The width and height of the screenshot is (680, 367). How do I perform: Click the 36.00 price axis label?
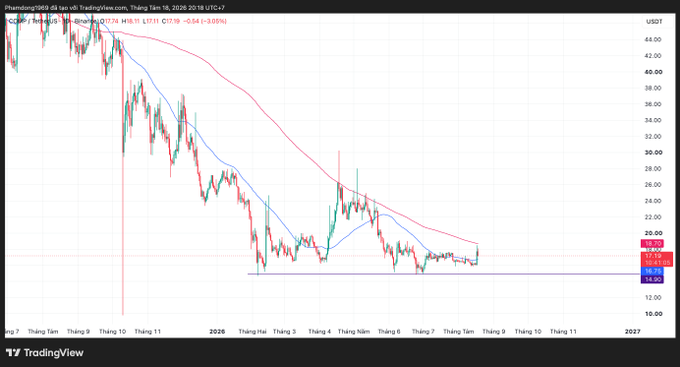point(653,104)
